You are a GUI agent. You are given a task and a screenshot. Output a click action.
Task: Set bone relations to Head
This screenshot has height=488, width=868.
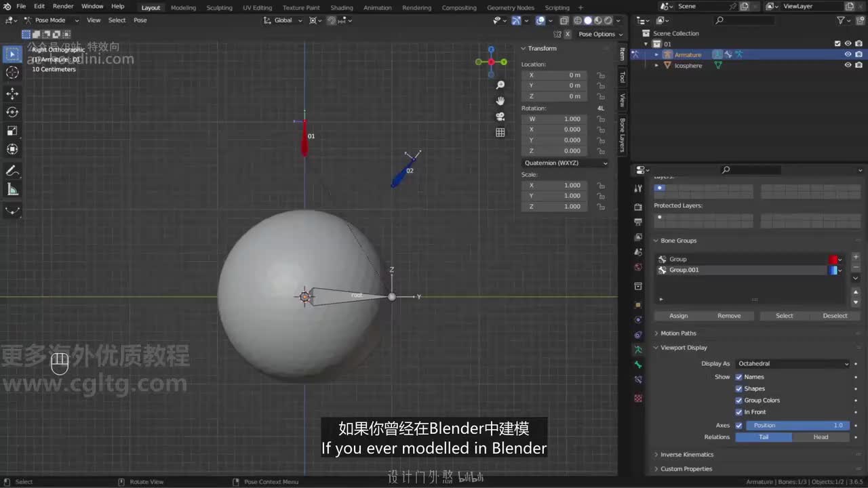coord(821,437)
